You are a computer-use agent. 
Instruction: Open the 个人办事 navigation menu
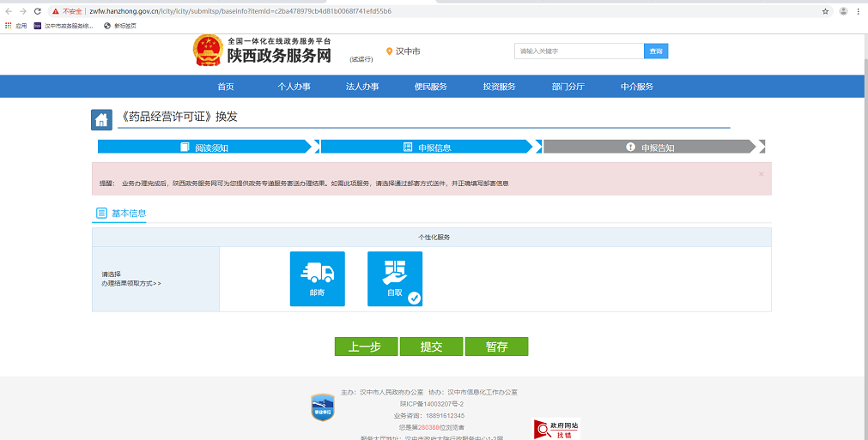pyautogui.click(x=294, y=87)
